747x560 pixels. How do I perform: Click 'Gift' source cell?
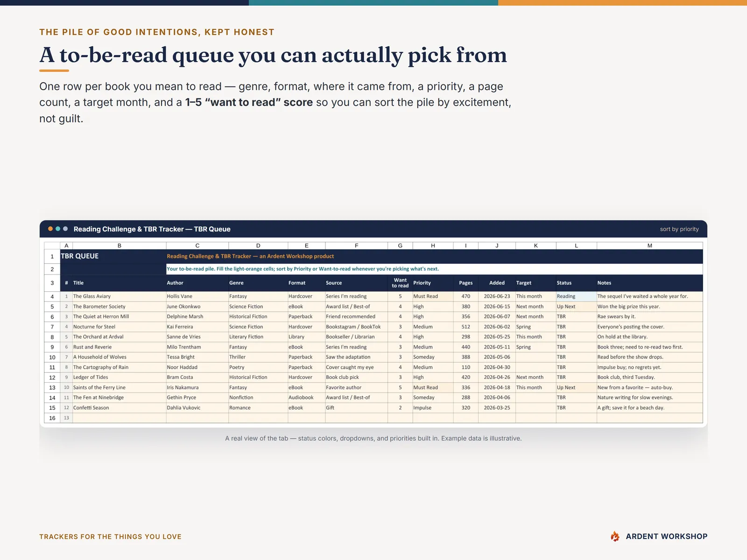coord(357,408)
